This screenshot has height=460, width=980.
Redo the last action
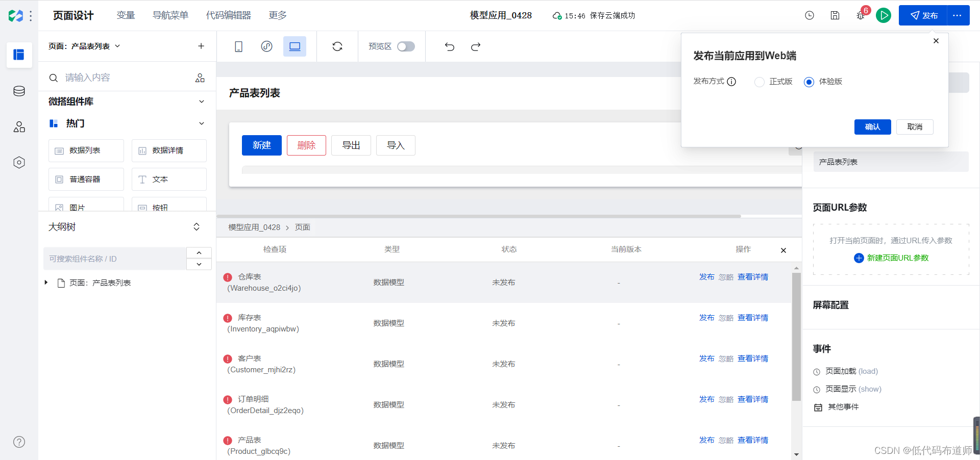[x=476, y=46]
